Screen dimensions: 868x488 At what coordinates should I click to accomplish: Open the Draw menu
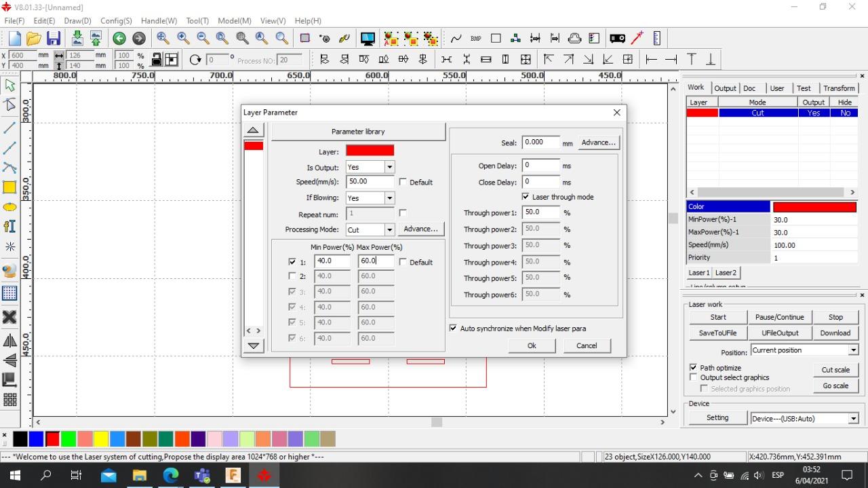click(x=77, y=21)
